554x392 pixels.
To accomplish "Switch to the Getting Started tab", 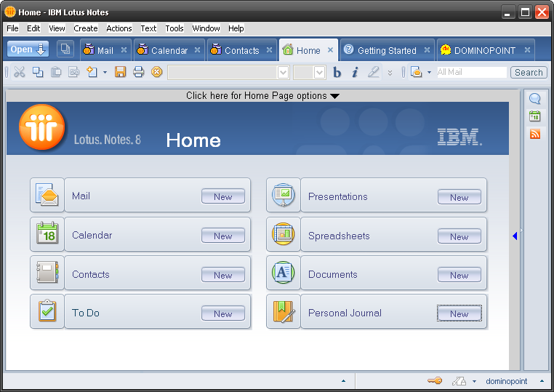I will click(x=387, y=50).
